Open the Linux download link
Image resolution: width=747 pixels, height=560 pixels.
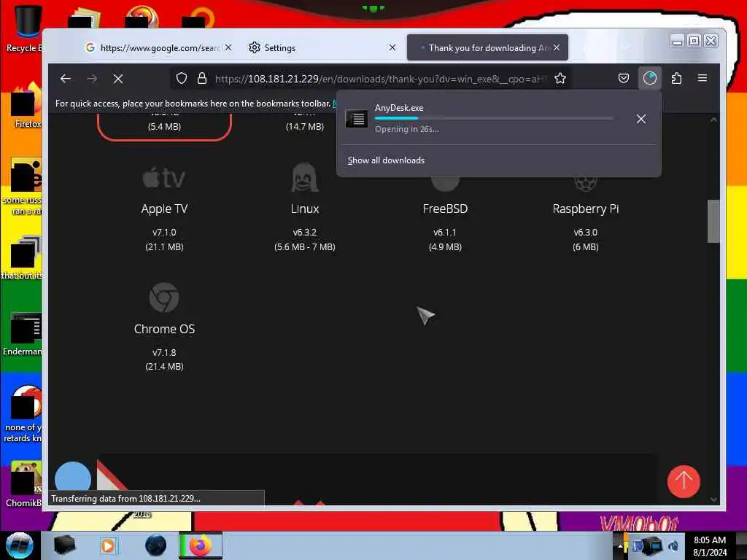[x=304, y=209]
